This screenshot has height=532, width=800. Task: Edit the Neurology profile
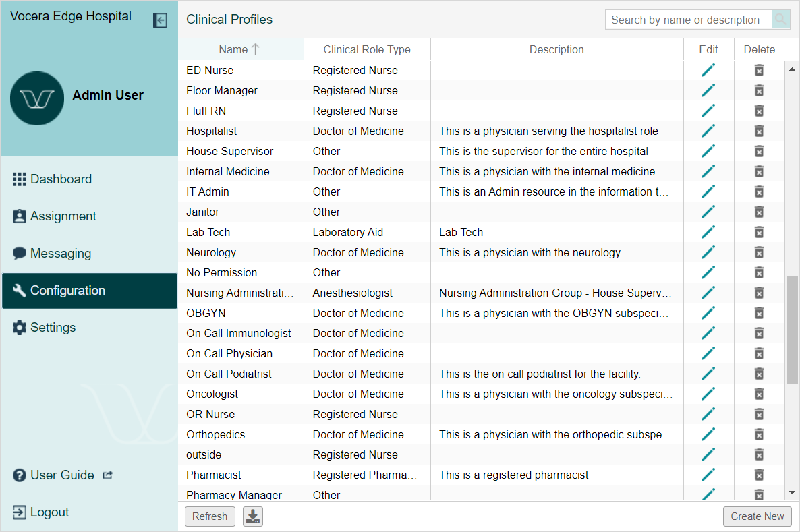click(708, 252)
